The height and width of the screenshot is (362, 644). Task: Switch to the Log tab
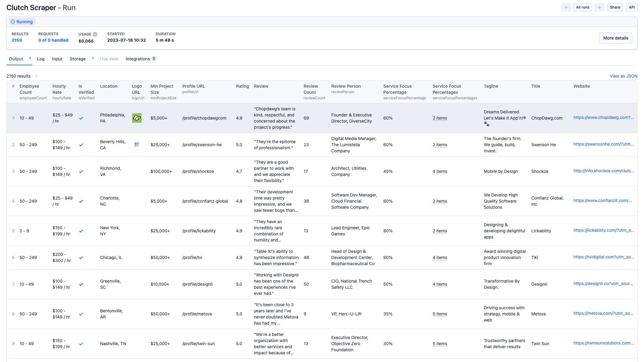coord(41,59)
